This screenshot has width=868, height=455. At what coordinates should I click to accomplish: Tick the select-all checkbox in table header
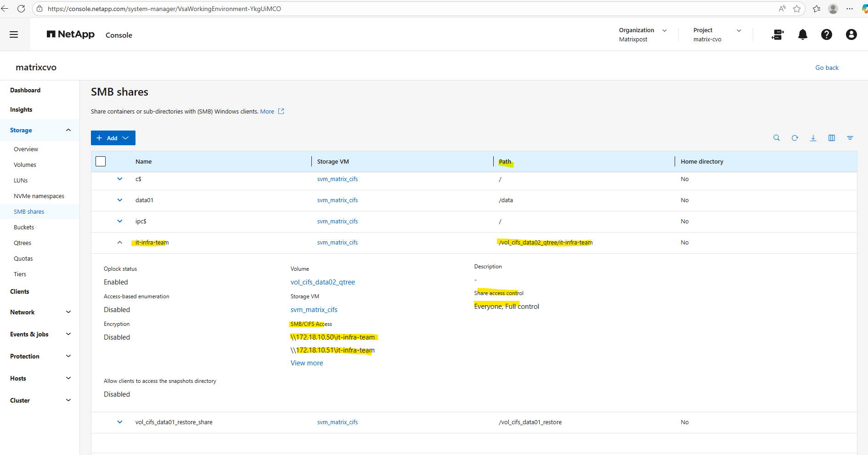click(x=101, y=161)
